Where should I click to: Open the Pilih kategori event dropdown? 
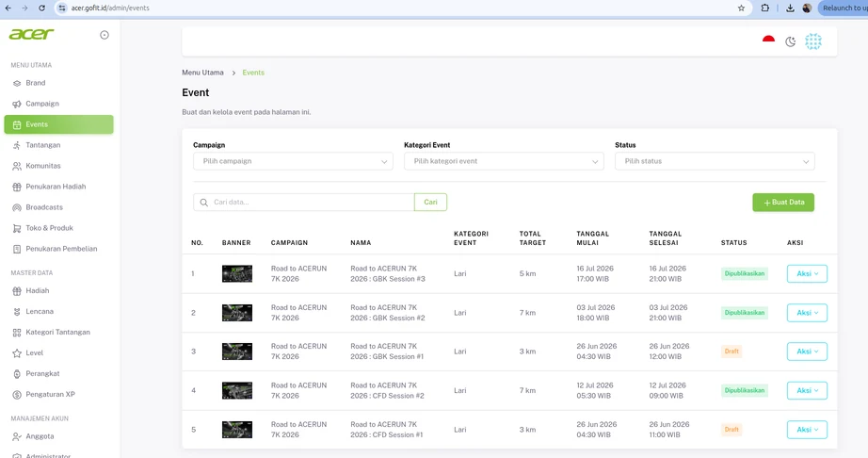tap(504, 161)
